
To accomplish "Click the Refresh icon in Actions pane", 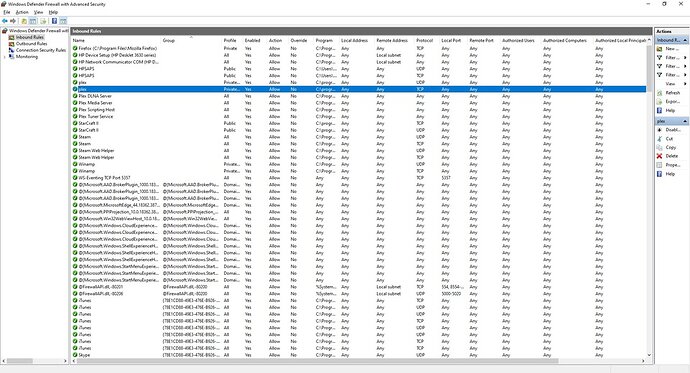I will [x=659, y=93].
